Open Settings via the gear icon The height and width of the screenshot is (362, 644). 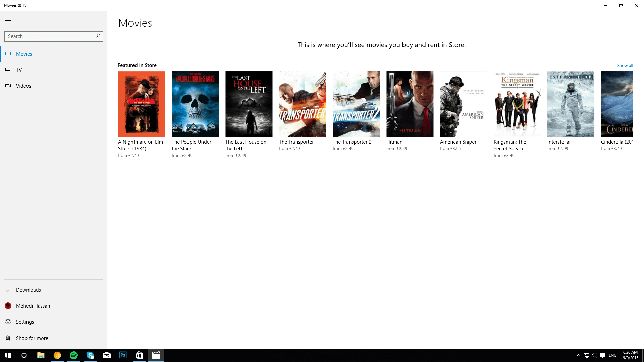[8, 322]
